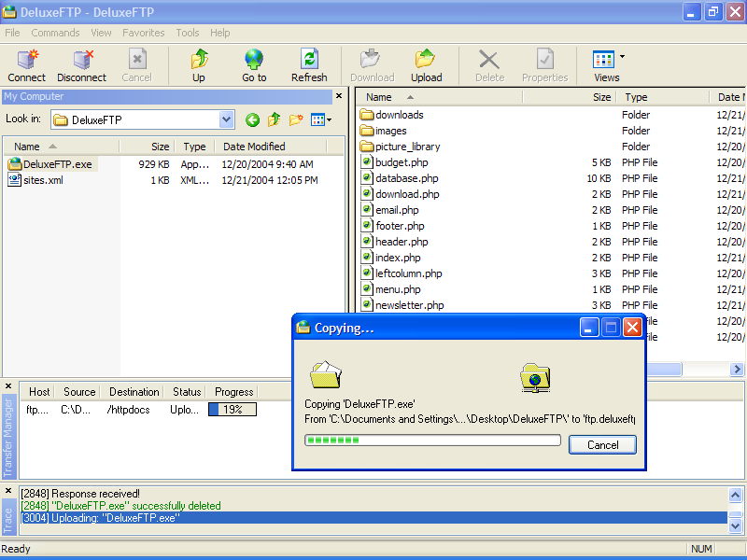Click the Delete toolbar icon
747x560 pixels.
pyautogui.click(x=488, y=60)
